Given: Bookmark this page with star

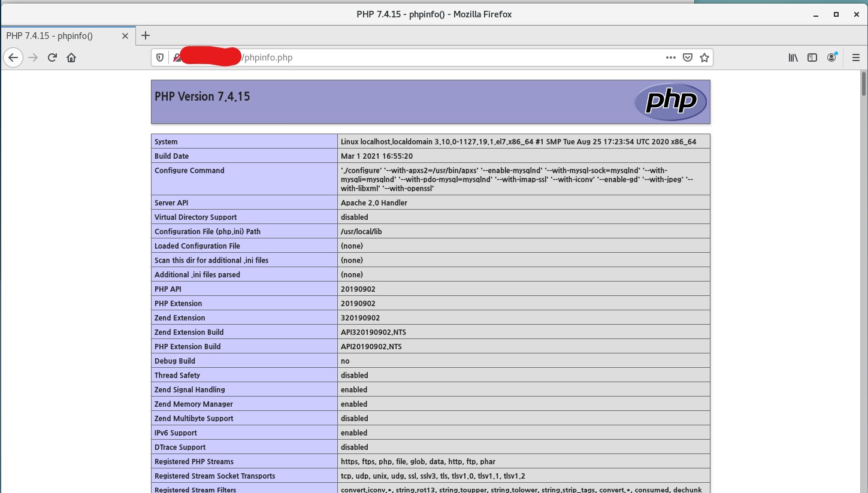Looking at the screenshot, I should pos(704,58).
